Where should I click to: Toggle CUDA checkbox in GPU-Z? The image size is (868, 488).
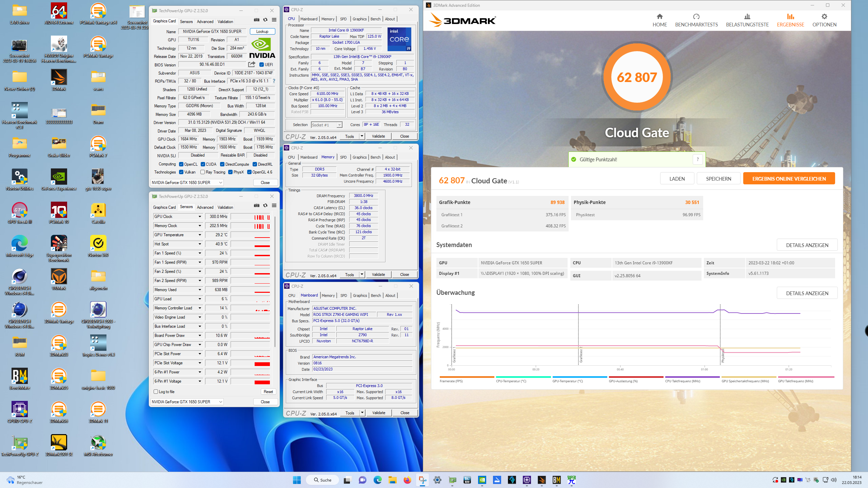click(x=203, y=164)
